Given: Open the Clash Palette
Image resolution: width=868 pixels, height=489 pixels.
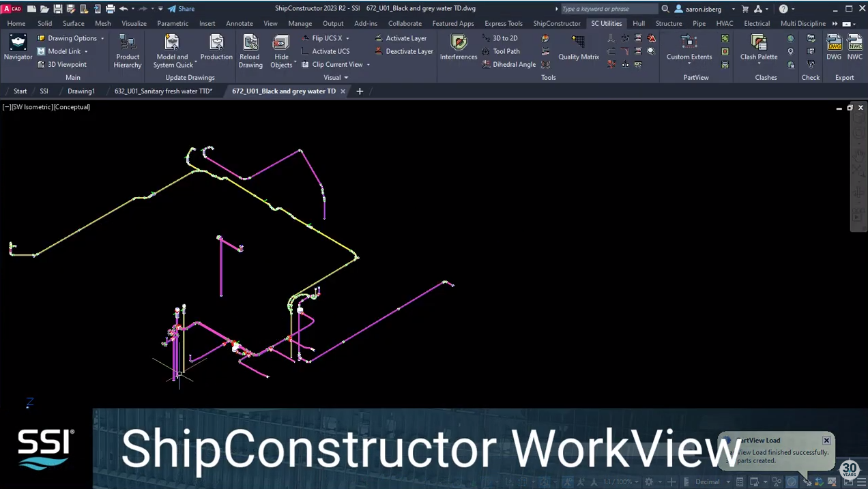Looking at the screenshot, I should [x=759, y=48].
